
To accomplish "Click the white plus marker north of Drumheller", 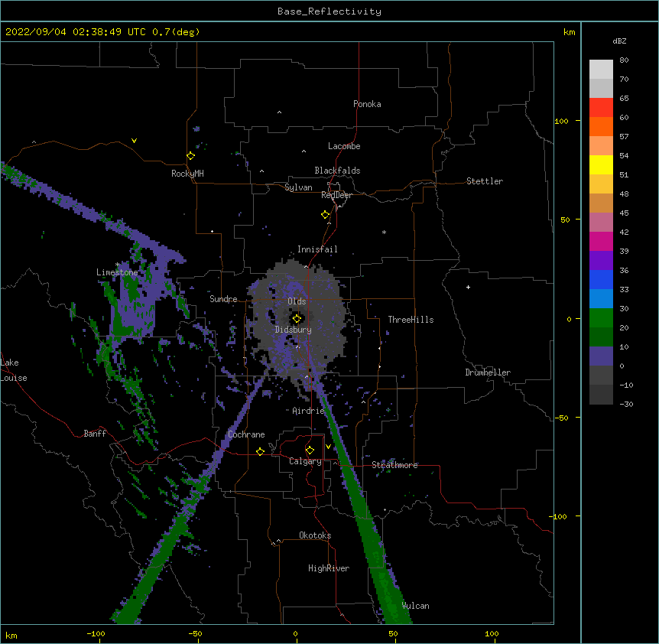I will pos(468,287).
